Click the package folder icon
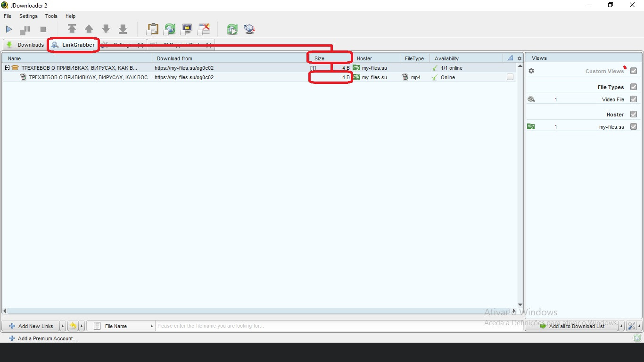The width and height of the screenshot is (644, 362). pos(15,68)
